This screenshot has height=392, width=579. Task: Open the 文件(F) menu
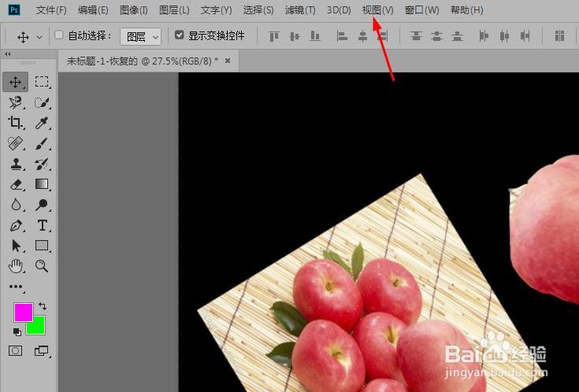click(x=51, y=10)
